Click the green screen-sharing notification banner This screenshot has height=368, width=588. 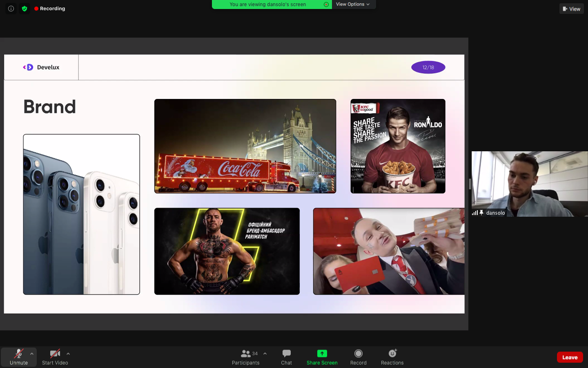[268, 4]
